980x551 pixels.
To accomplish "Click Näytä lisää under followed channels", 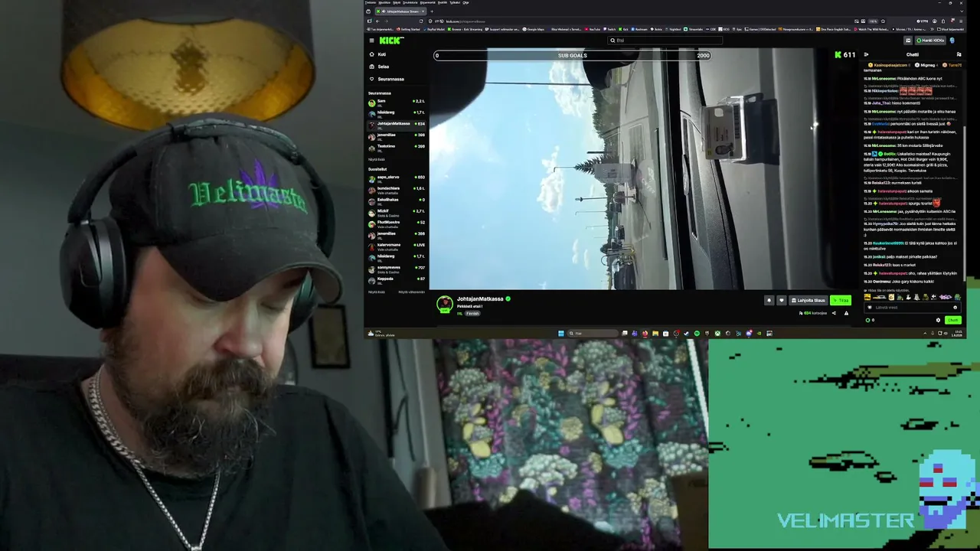I will 377,159.
